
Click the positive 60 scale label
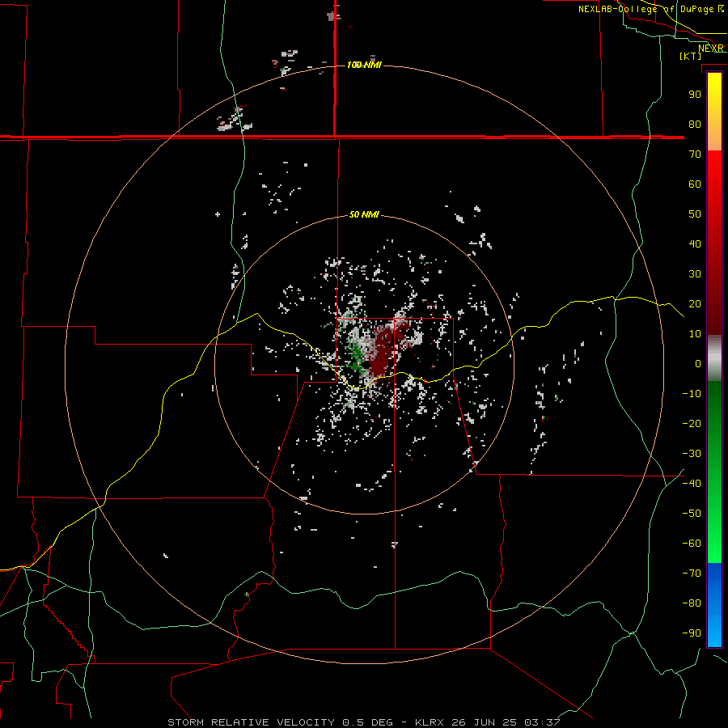(x=695, y=184)
